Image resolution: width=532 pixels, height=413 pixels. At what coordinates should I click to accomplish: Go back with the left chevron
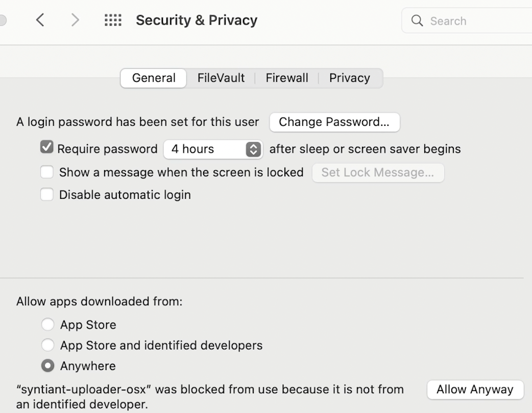click(x=40, y=20)
